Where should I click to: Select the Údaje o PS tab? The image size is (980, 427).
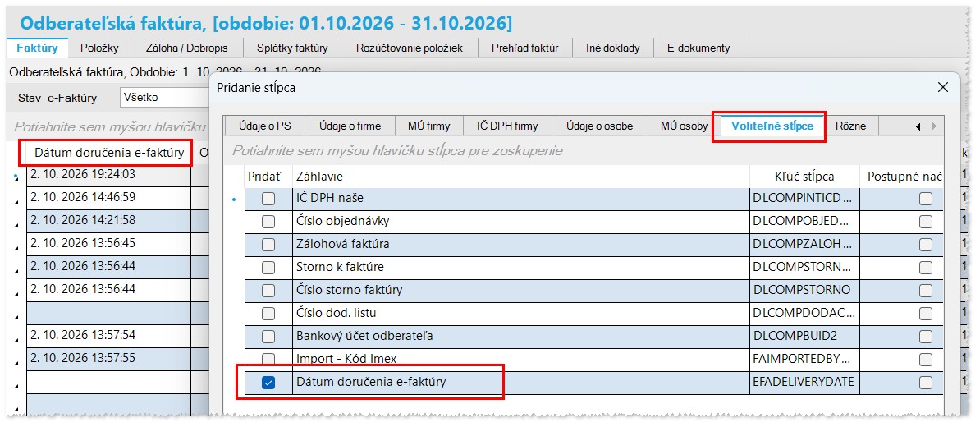point(265,126)
